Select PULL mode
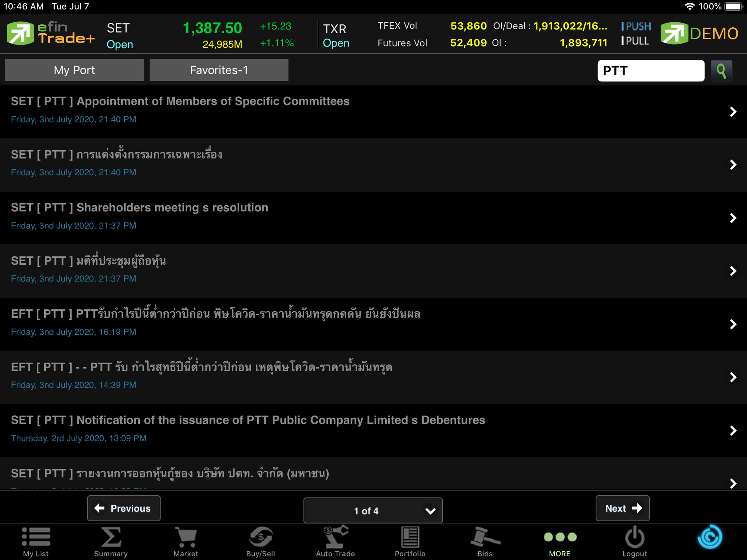This screenshot has width=747, height=560. click(x=635, y=41)
